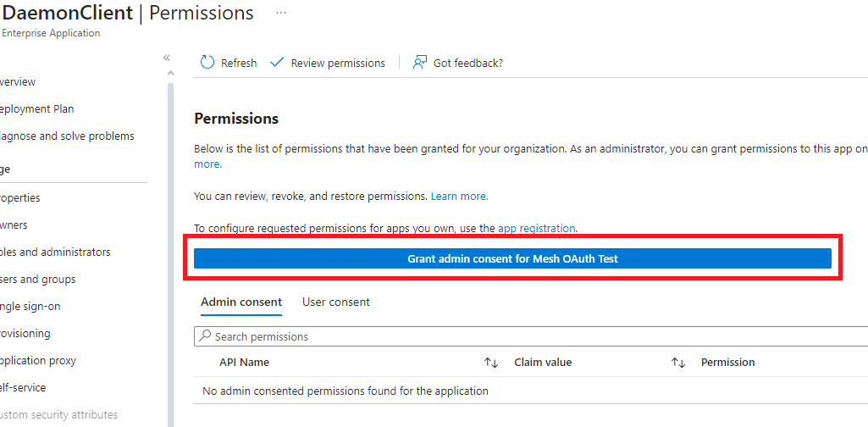Grant admin consent for Mesh OAuth Test
Image resolution: width=868 pixels, height=427 pixels.
coord(512,259)
